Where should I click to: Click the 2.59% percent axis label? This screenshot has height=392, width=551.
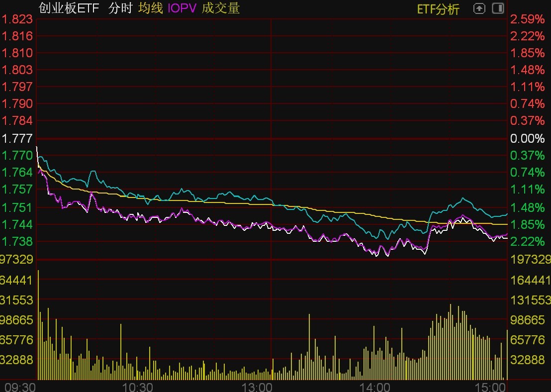(x=527, y=19)
